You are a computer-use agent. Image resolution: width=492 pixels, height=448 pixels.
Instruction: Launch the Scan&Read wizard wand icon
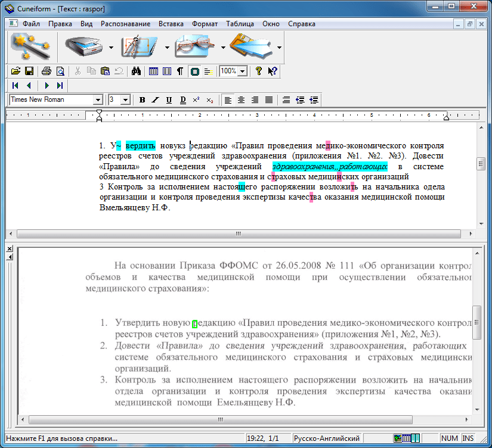pyautogui.click(x=31, y=47)
